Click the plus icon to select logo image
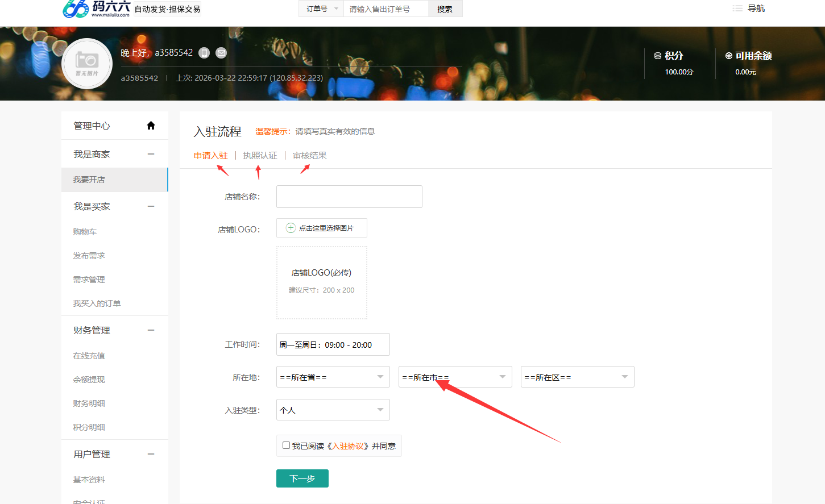 click(x=291, y=228)
